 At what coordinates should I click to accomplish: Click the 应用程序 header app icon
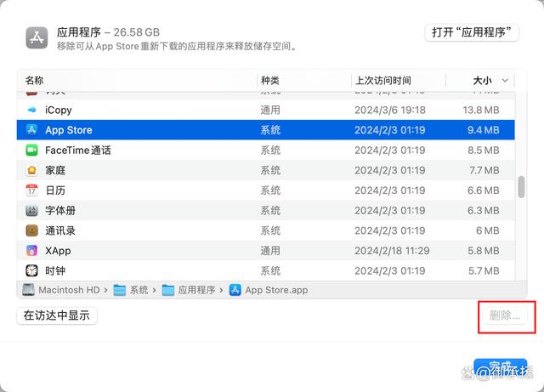(37, 38)
